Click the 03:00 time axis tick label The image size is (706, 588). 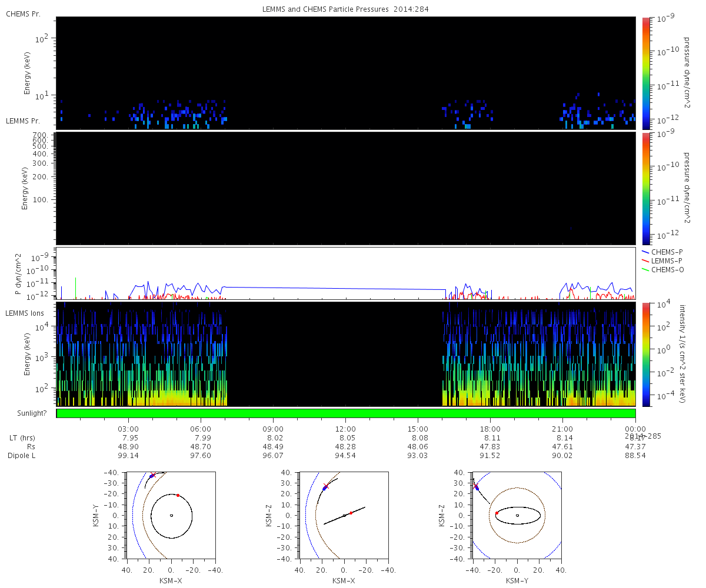tap(128, 429)
